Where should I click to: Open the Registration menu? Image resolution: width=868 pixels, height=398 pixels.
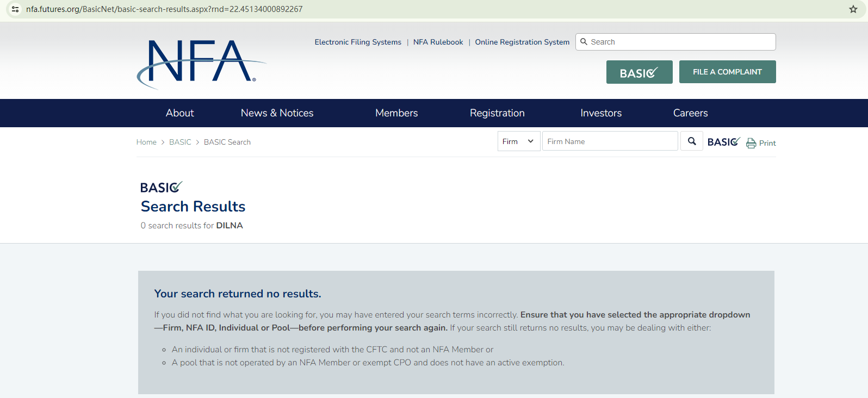pyautogui.click(x=497, y=113)
